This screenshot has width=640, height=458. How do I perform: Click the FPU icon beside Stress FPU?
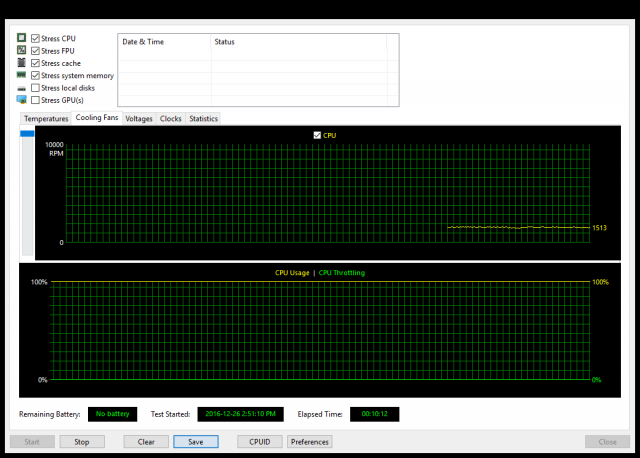point(21,50)
